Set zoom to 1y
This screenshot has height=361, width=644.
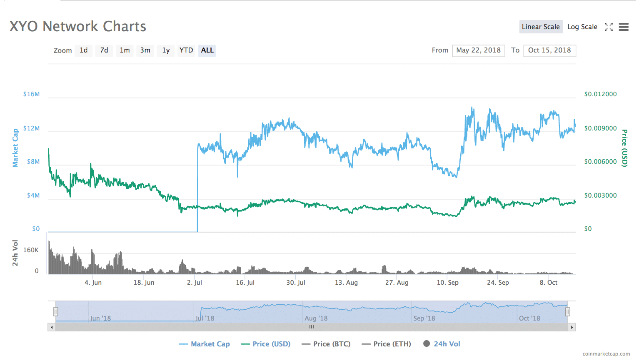pyautogui.click(x=166, y=50)
